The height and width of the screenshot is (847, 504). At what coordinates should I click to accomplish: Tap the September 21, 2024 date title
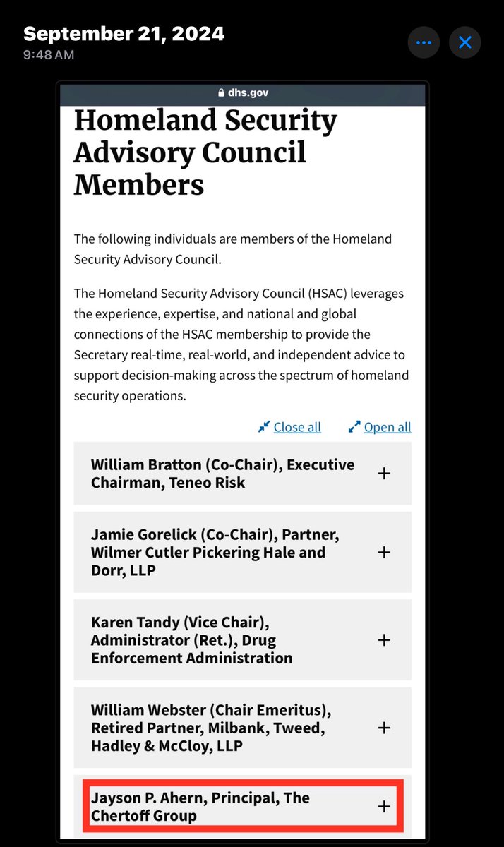tap(124, 33)
